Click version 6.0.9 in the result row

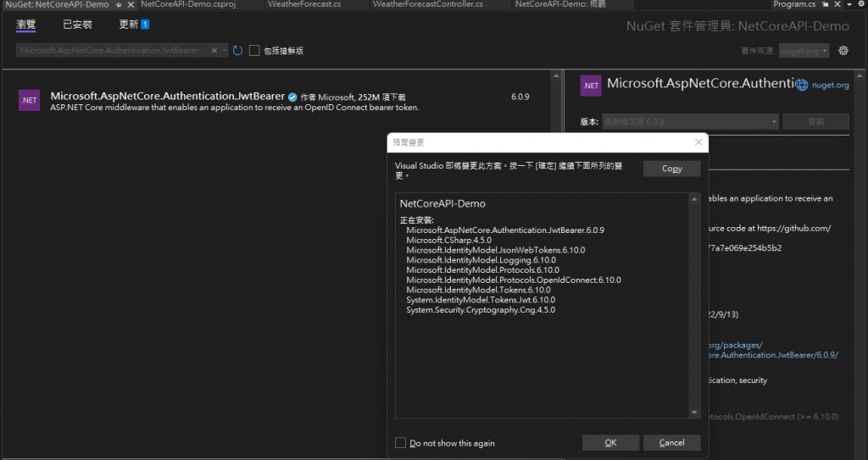520,97
